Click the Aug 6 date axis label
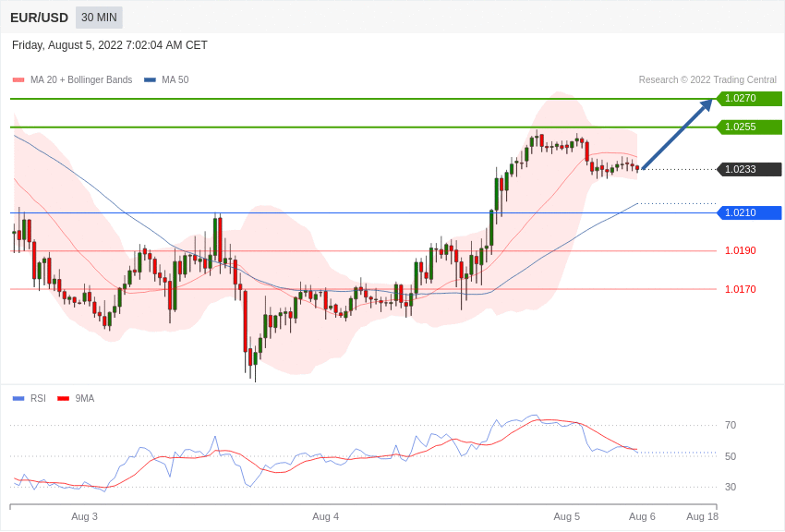Image resolution: width=785 pixels, height=532 pixels. pos(642,516)
